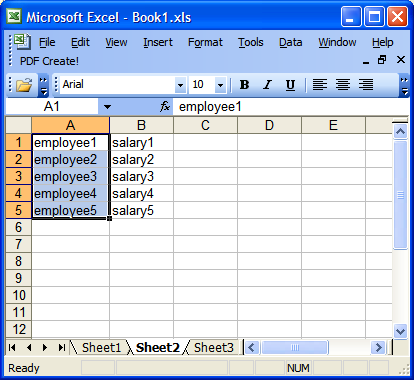Open the View menu
The height and width of the screenshot is (380, 414).
tap(116, 42)
